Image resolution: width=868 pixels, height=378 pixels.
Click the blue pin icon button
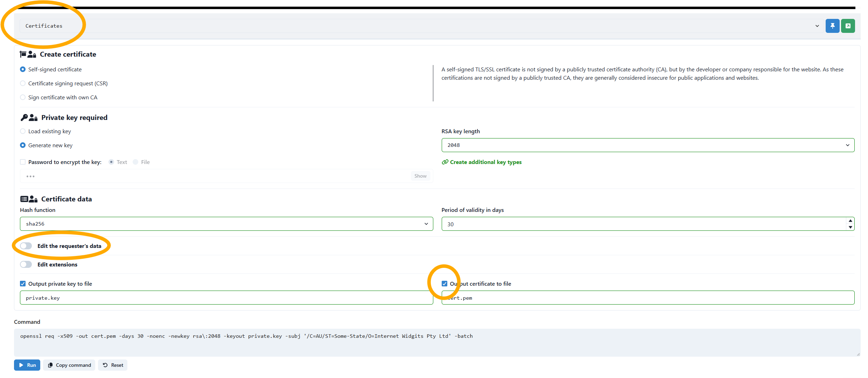click(x=832, y=26)
